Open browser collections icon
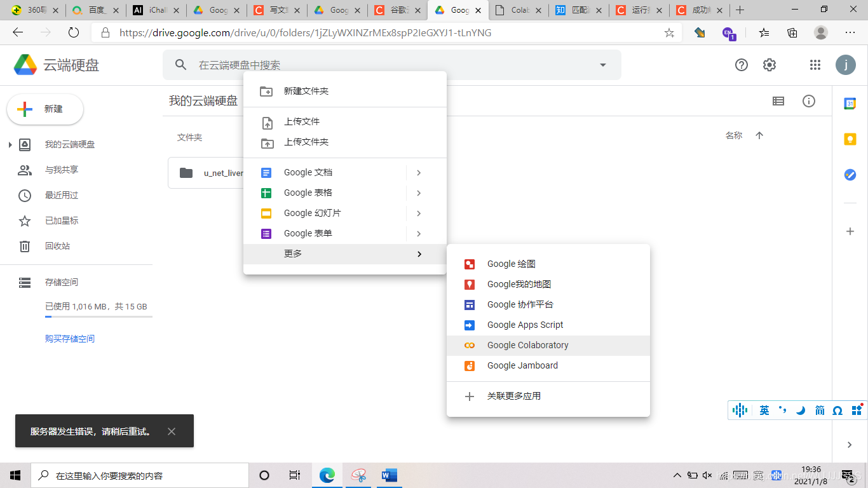Screen dimensions: 868x488 (x=792, y=32)
